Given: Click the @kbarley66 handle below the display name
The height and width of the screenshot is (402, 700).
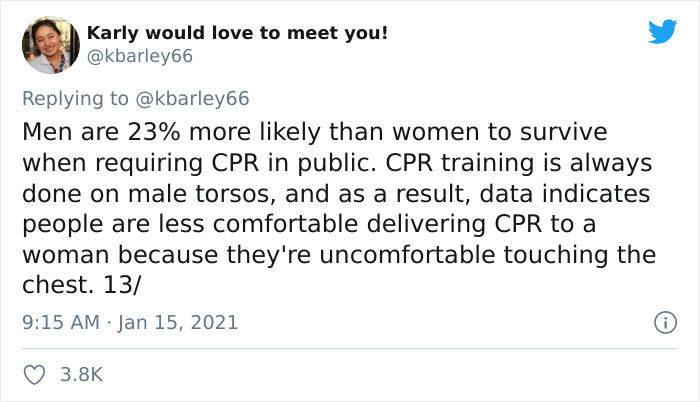Looking at the screenshot, I should 140,56.
